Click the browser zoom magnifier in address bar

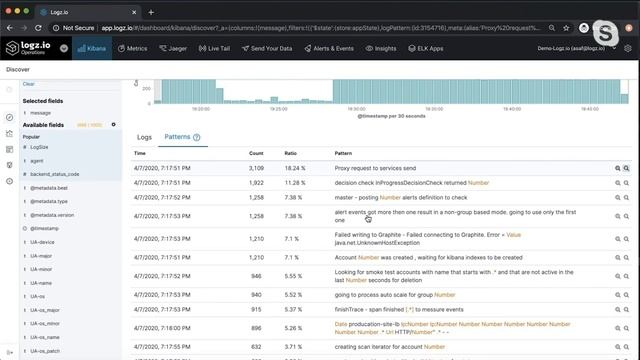pos(552,28)
